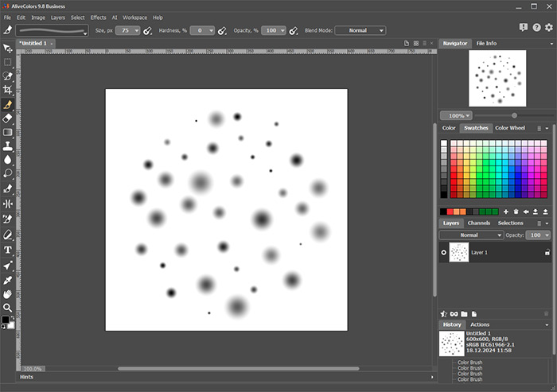Choose the Text tool
The width and height of the screenshot is (557, 392).
coord(7,250)
